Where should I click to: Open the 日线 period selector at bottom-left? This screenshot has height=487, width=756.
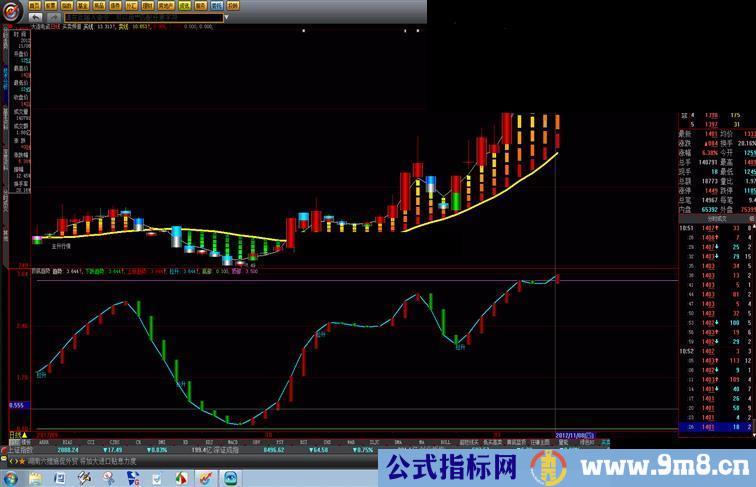point(13,435)
